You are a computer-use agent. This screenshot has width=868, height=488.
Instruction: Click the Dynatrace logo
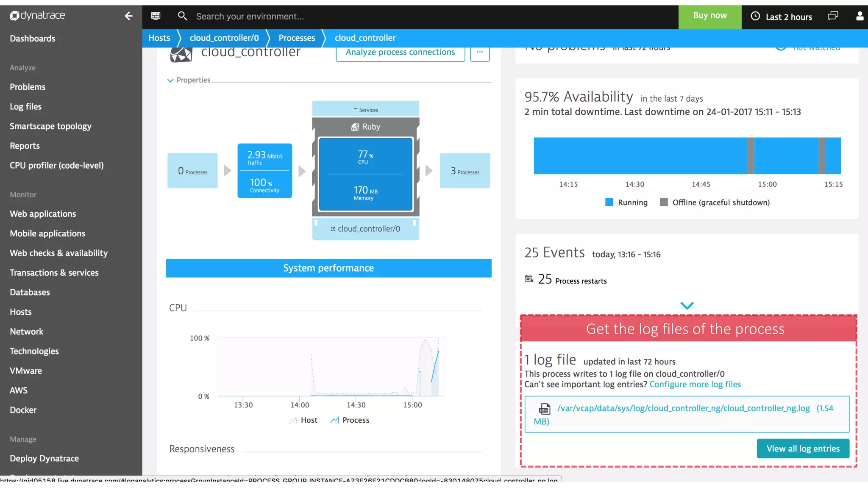[37, 16]
